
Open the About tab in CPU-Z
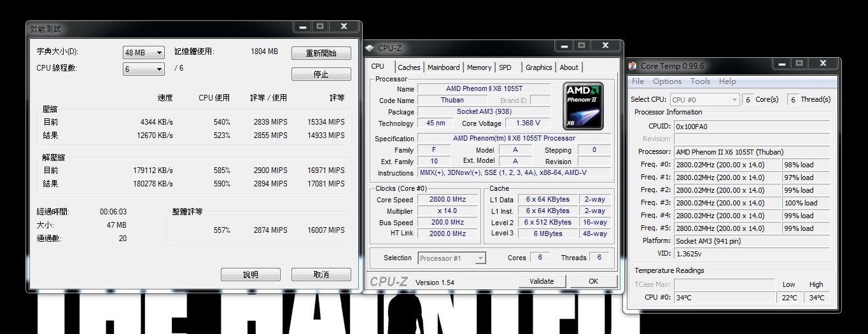click(569, 67)
